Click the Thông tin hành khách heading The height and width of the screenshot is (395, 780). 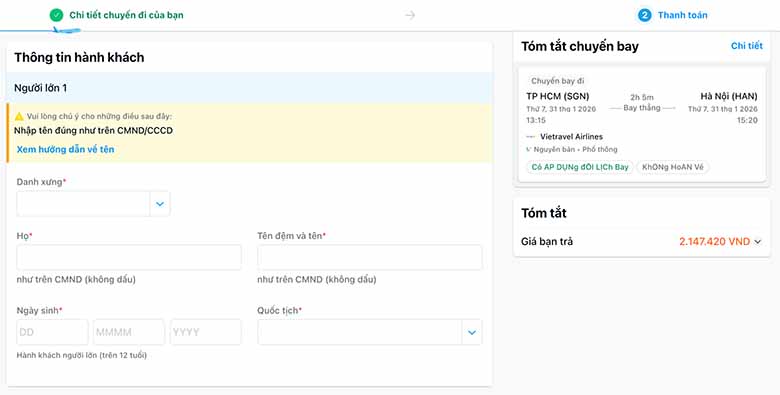pos(79,58)
